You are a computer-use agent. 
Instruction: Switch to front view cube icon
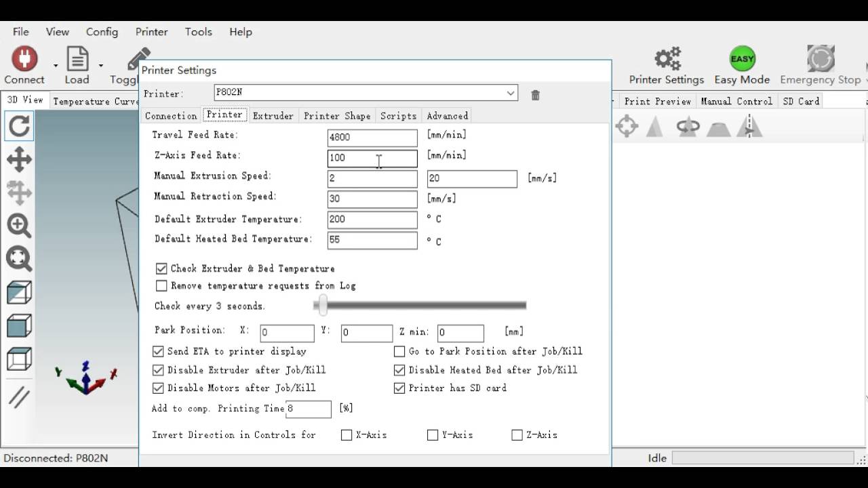click(x=19, y=325)
